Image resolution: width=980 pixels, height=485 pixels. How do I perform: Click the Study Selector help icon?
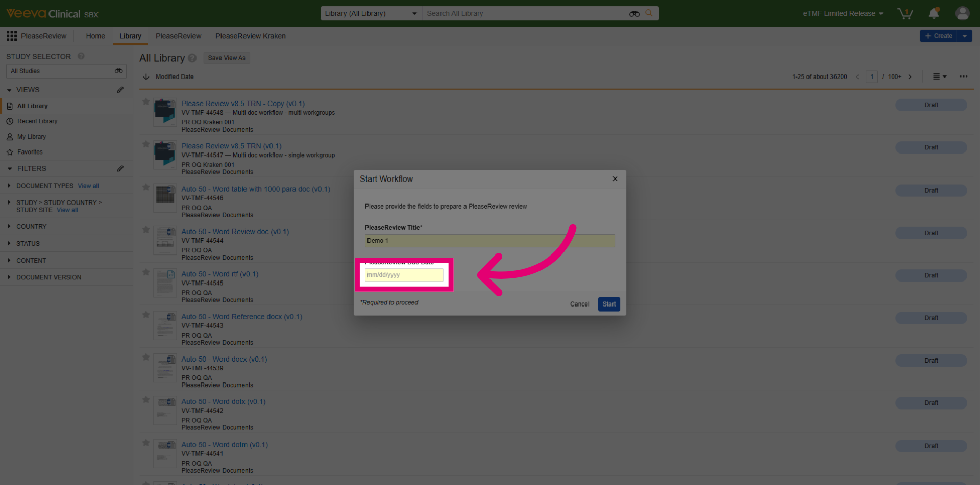point(81,56)
